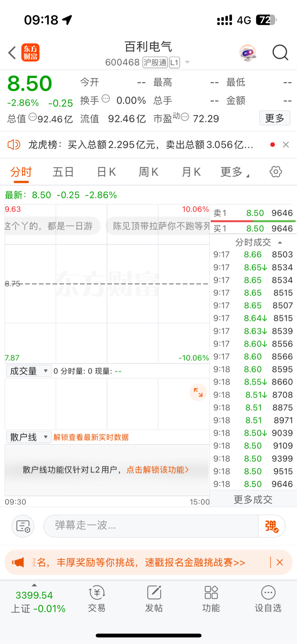Open the barrage settings list icon

pos(23,526)
